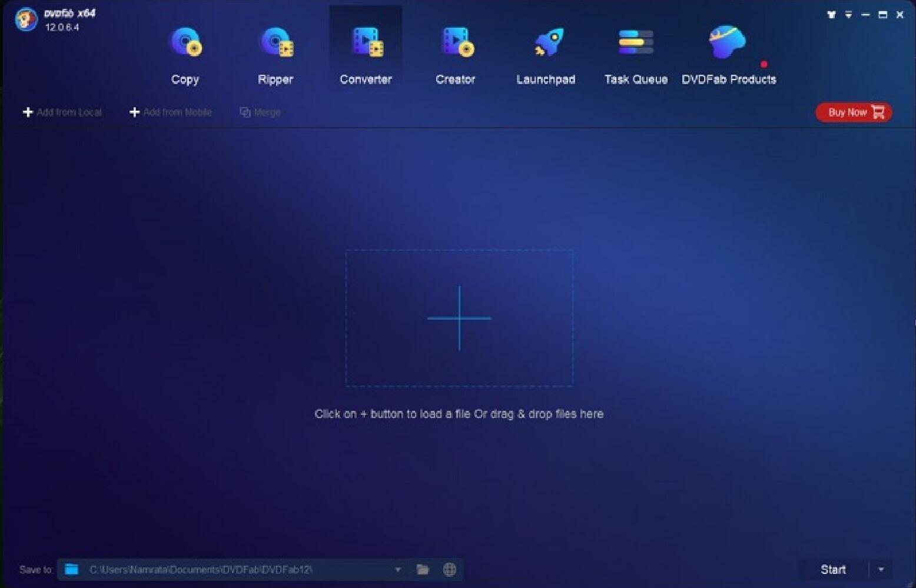This screenshot has height=588, width=916.
Task: Click the Start button
Action: pos(833,569)
